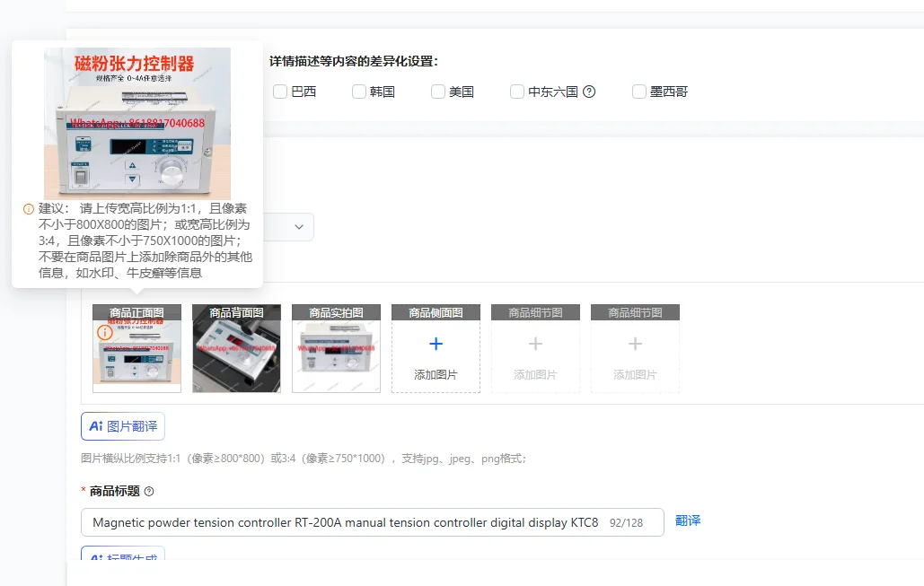Screen dimensions: 924x586
Task: Check the 墨西哥 option
Action: (638, 91)
